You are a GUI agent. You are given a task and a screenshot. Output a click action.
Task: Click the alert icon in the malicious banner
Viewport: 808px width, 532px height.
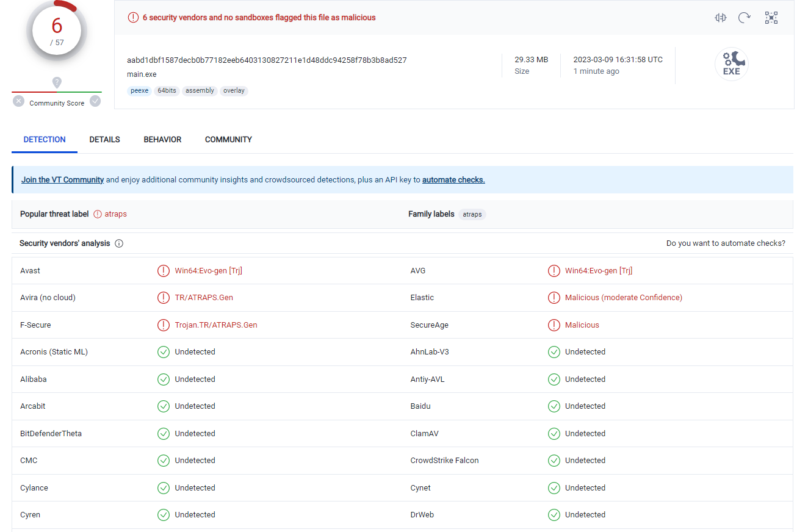133,18
